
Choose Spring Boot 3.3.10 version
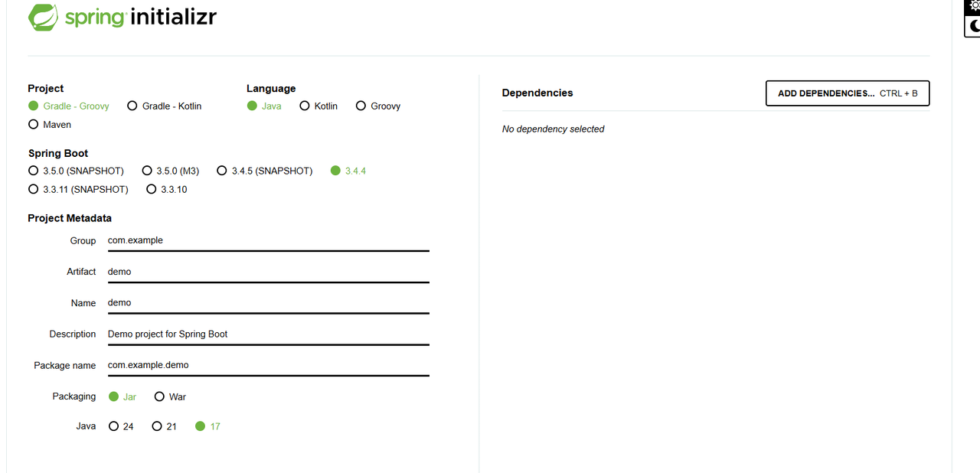pyautogui.click(x=151, y=189)
